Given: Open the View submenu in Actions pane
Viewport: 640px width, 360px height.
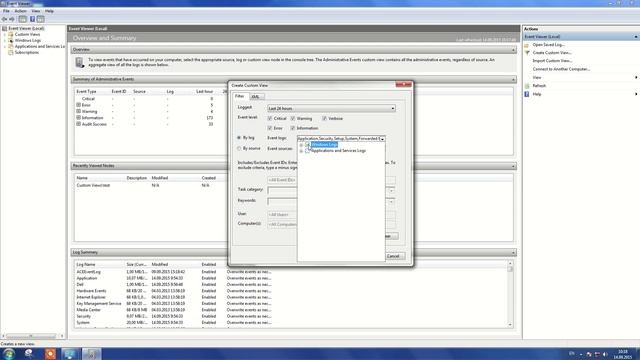Looking at the screenshot, I should click(582, 78).
